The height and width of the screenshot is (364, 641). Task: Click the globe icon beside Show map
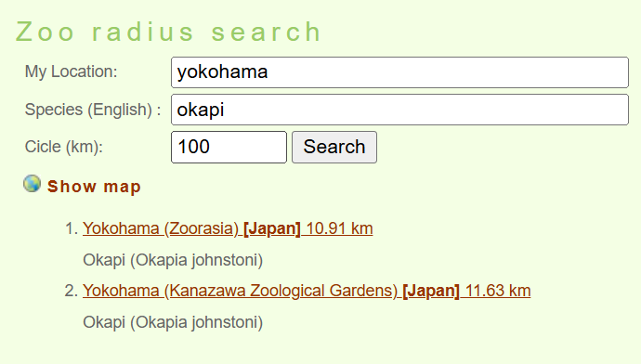pos(32,184)
